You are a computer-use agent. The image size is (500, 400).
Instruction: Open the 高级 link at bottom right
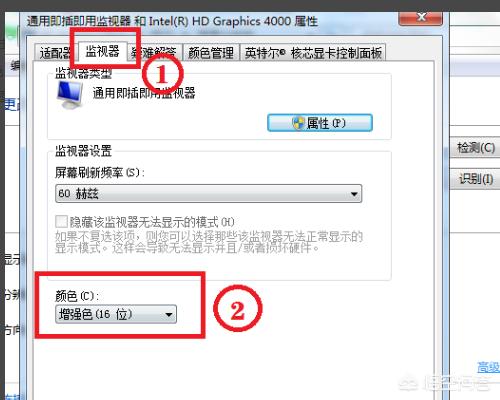[488, 367]
